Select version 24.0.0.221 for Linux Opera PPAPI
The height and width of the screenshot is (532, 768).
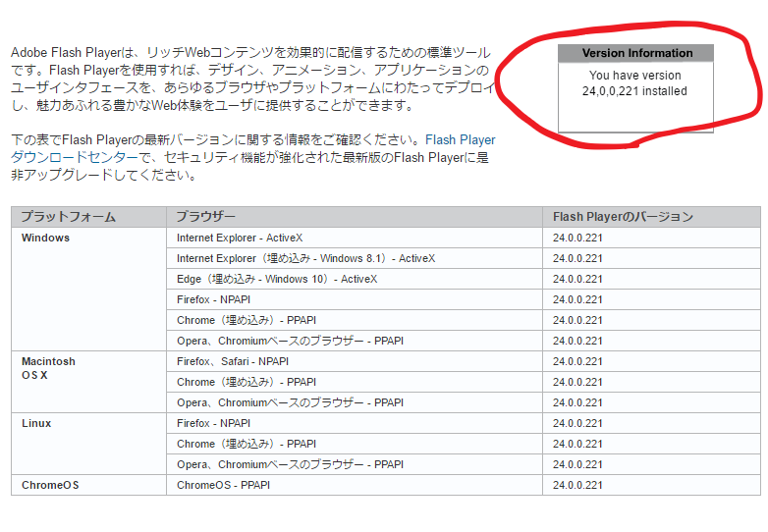point(651,464)
